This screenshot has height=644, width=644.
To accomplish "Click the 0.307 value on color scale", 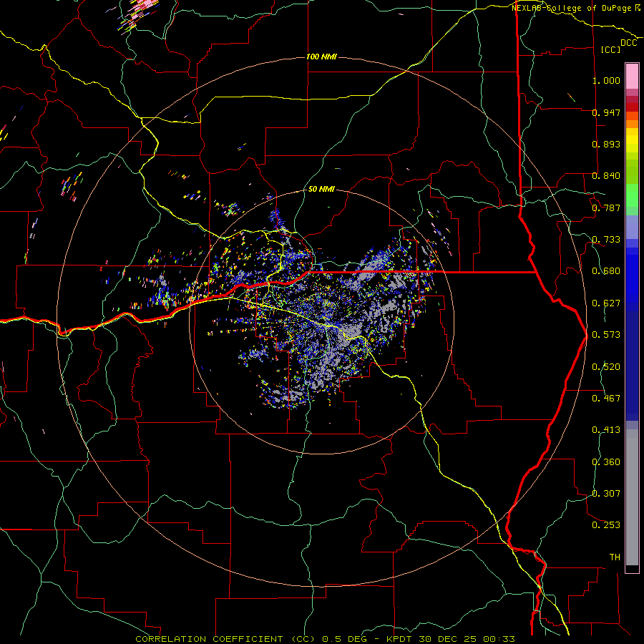I will click(606, 494).
